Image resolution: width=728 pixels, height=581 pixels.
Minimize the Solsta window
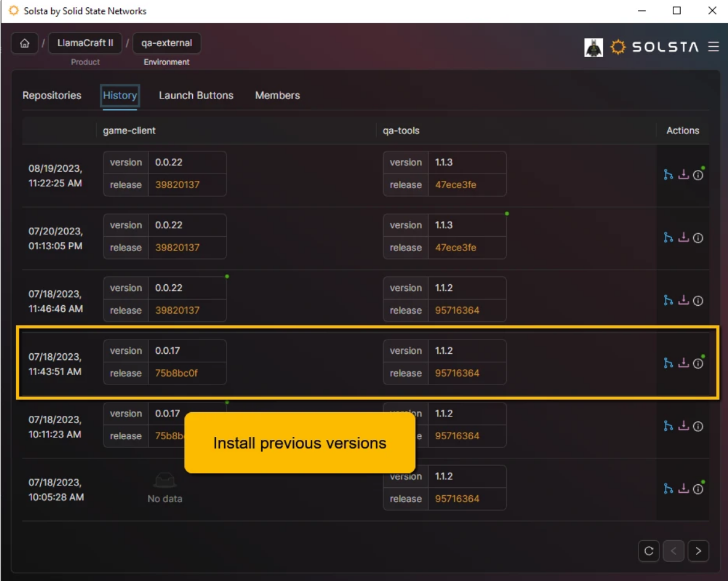pos(643,11)
